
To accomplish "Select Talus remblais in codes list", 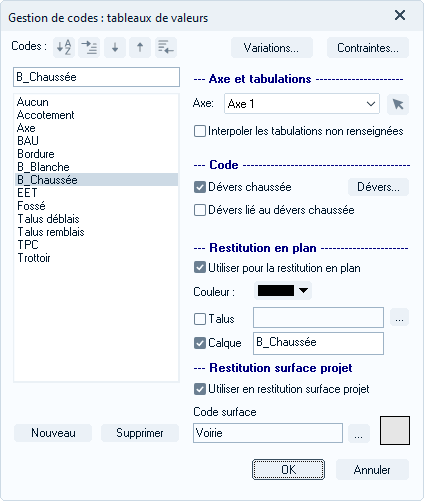I will 51,232.
